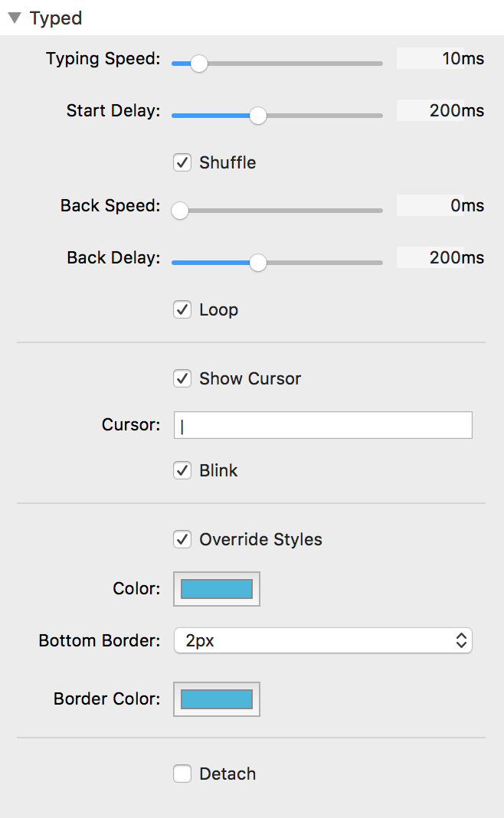Click the Back Speed 0ms value field
The width and height of the screenshot is (504, 818).
click(440, 205)
